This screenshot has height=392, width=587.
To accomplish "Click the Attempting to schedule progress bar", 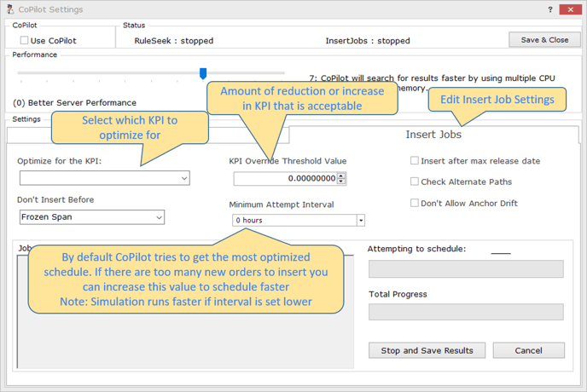I will (466, 269).
